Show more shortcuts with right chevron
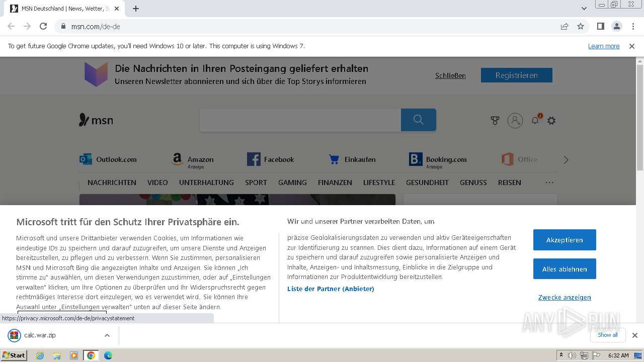The height and width of the screenshot is (362, 644). tap(566, 160)
